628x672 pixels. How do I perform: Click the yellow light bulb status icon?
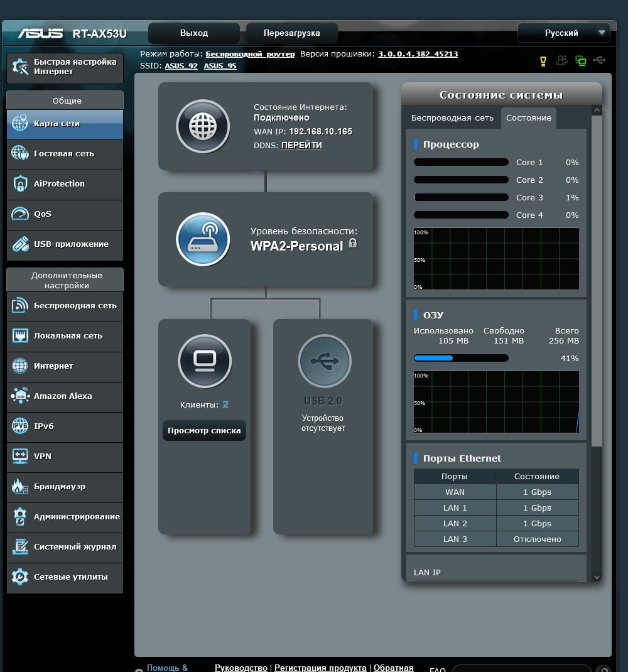[543, 62]
